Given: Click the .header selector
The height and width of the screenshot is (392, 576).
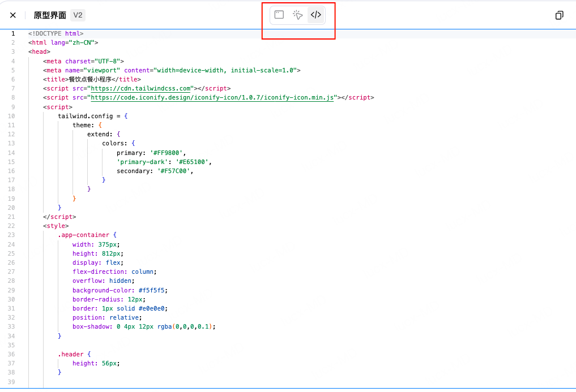Looking at the screenshot, I should (71, 354).
